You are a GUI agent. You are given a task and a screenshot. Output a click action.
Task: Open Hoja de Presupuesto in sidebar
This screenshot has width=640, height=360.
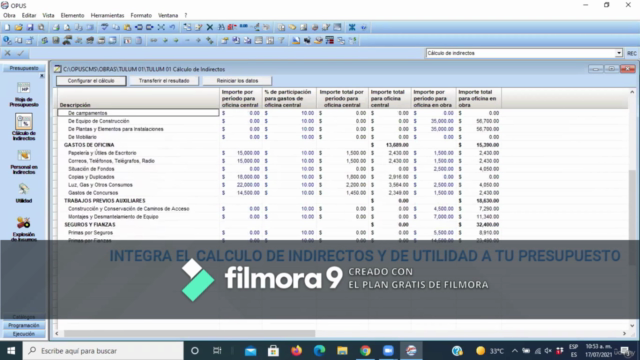pyautogui.click(x=24, y=94)
